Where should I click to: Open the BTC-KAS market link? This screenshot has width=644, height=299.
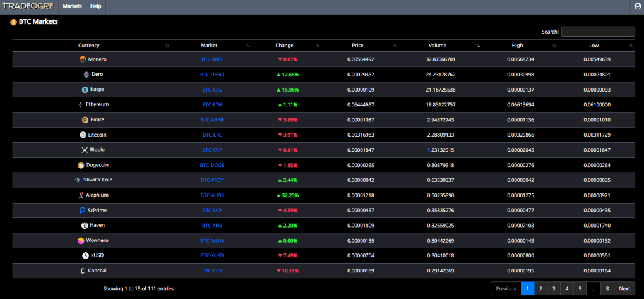(x=212, y=90)
